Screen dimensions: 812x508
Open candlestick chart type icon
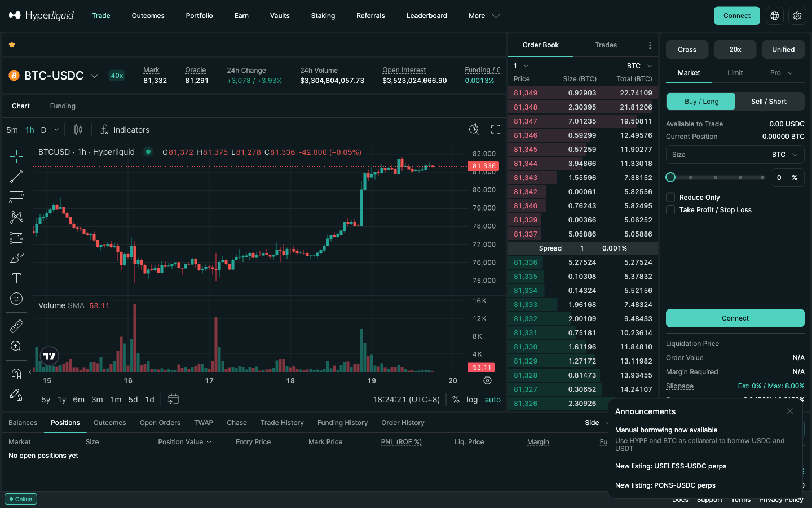point(78,130)
